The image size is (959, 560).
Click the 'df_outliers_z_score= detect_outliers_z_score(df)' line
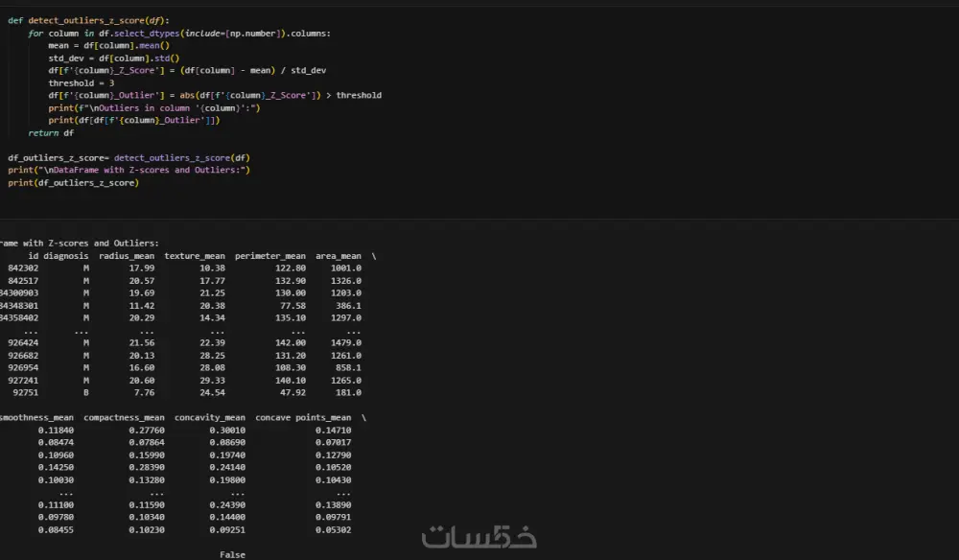[129, 157]
